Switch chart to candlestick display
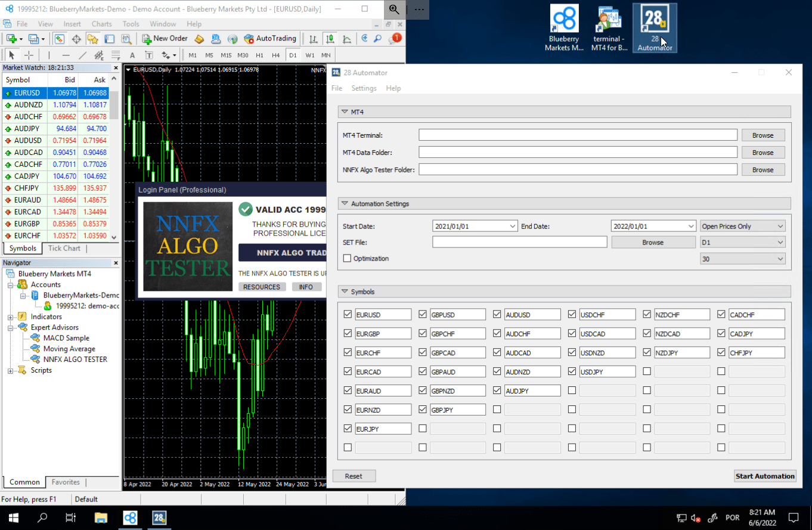 coord(330,39)
